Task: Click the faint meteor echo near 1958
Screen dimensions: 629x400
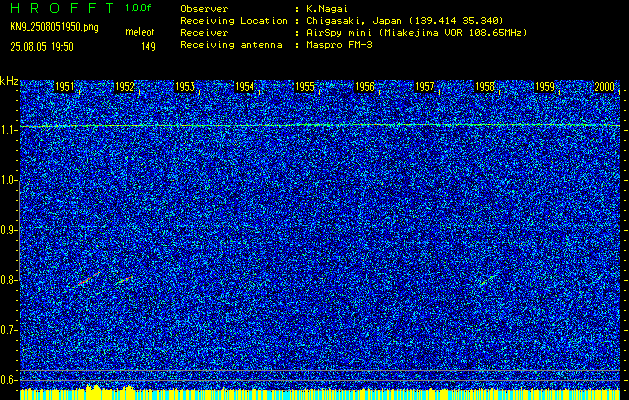Action: coord(488,279)
